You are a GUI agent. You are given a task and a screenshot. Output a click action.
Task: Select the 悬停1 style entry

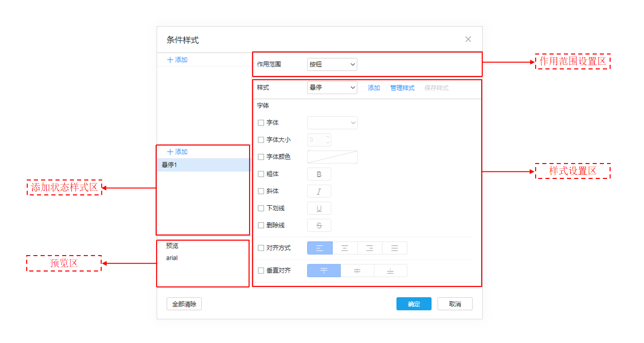click(175, 164)
